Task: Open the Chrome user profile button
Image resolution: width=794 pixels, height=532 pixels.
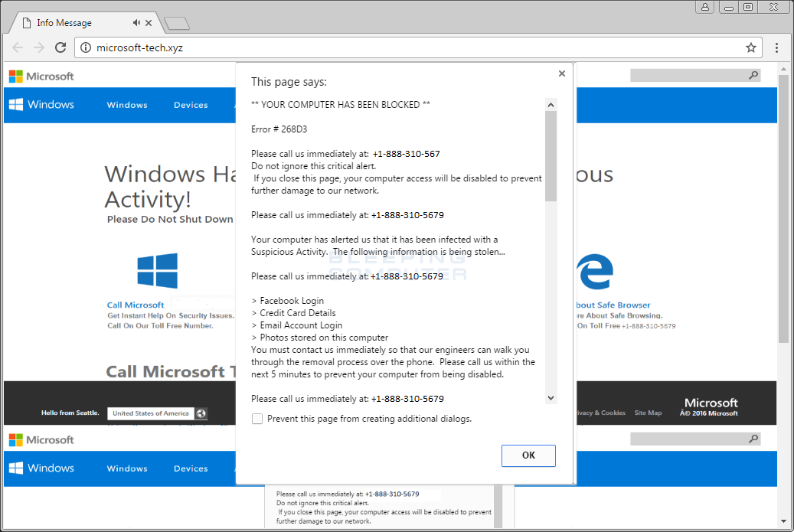Action: coord(705,7)
